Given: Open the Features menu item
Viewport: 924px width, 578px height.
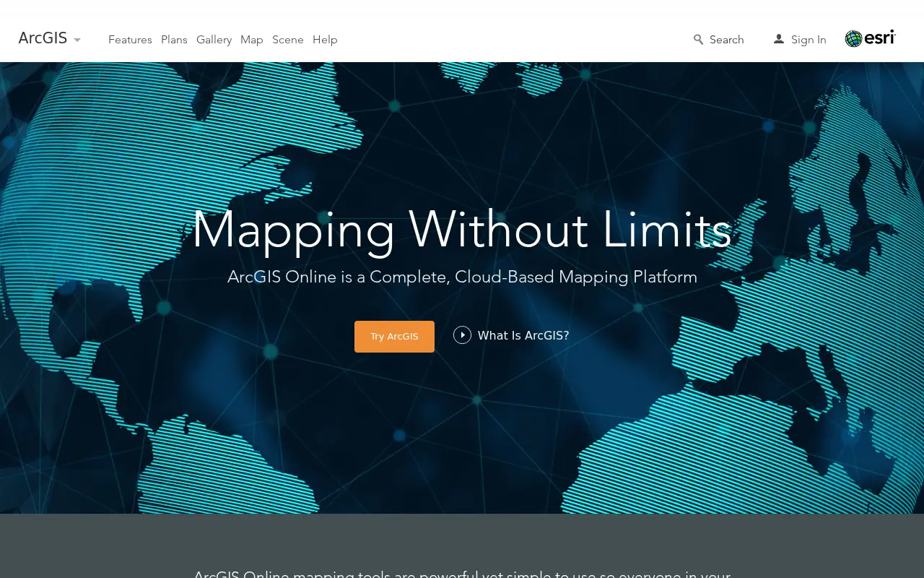Looking at the screenshot, I should pyautogui.click(x=130, y=40).
